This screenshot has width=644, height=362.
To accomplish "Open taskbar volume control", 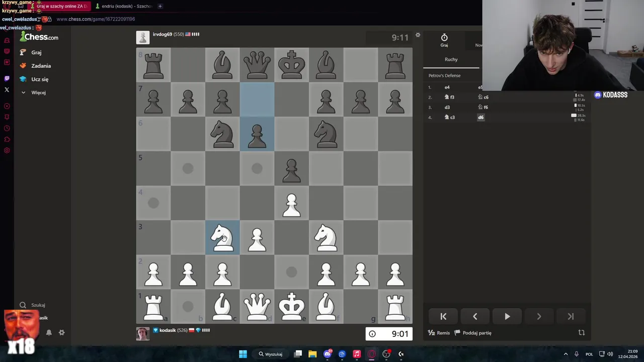I will point(610,354).
